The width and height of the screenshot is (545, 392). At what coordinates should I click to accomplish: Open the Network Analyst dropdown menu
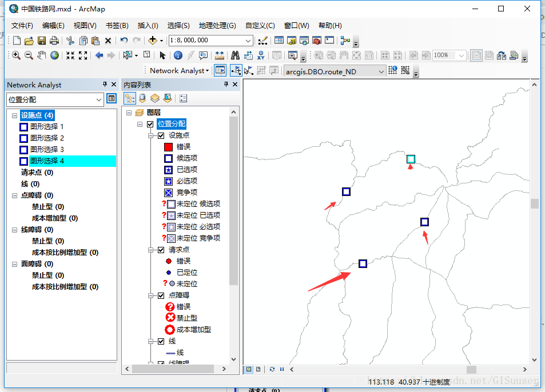point(179,70)
